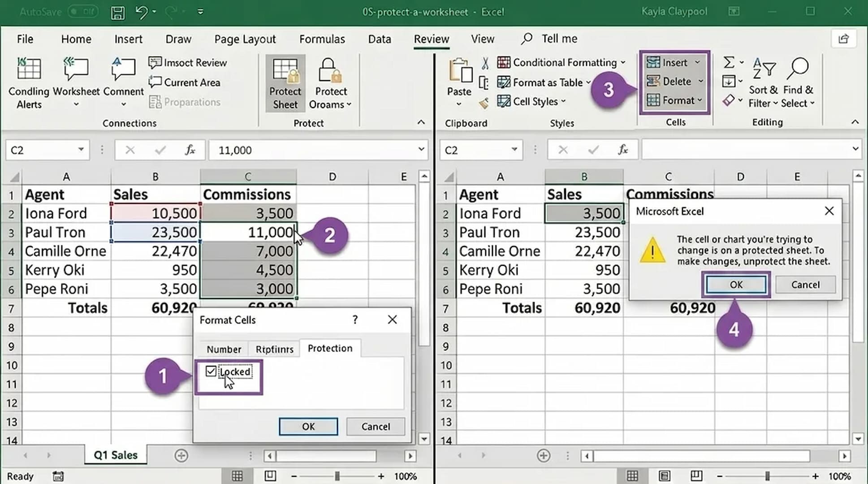Add a new sheet in left window
Image resolution: width=868 pixels, height=484 pixels.
[x=181, y=456]
